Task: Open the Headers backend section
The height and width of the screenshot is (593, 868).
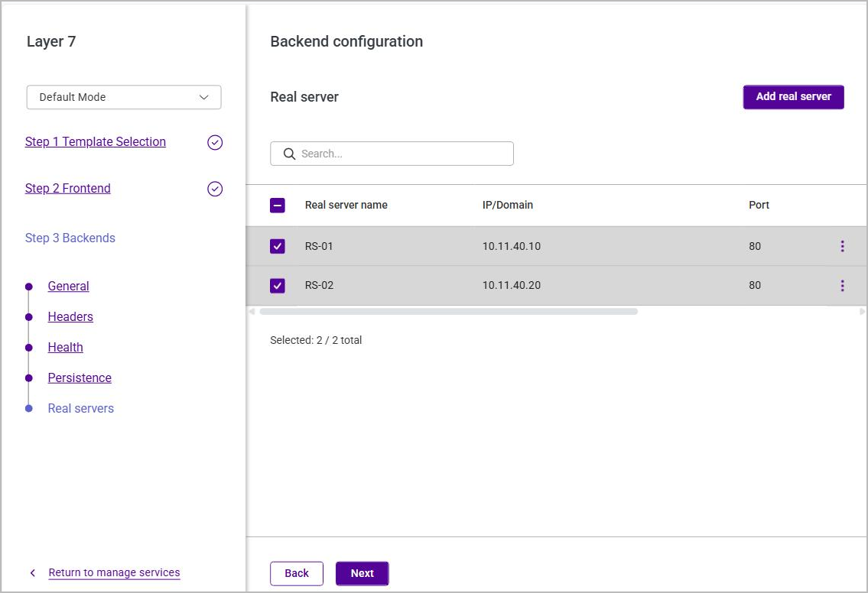Action: coord(70,316)
